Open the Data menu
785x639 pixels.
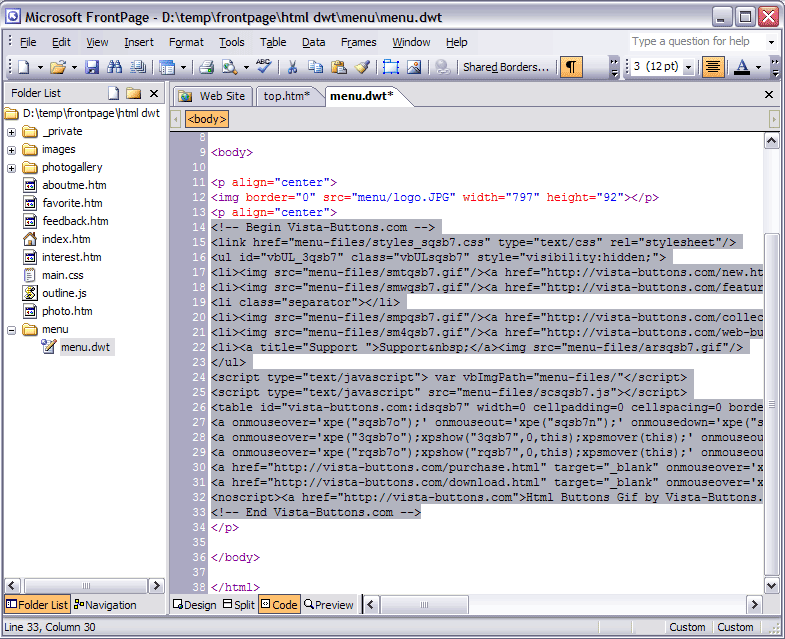pos(313,42)
